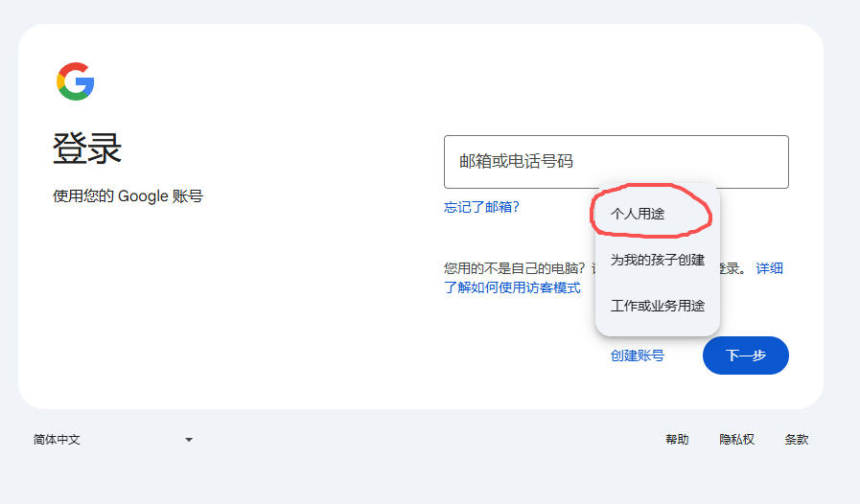
Task: Click the blue 下一步 button
Action: coord(745,355)
